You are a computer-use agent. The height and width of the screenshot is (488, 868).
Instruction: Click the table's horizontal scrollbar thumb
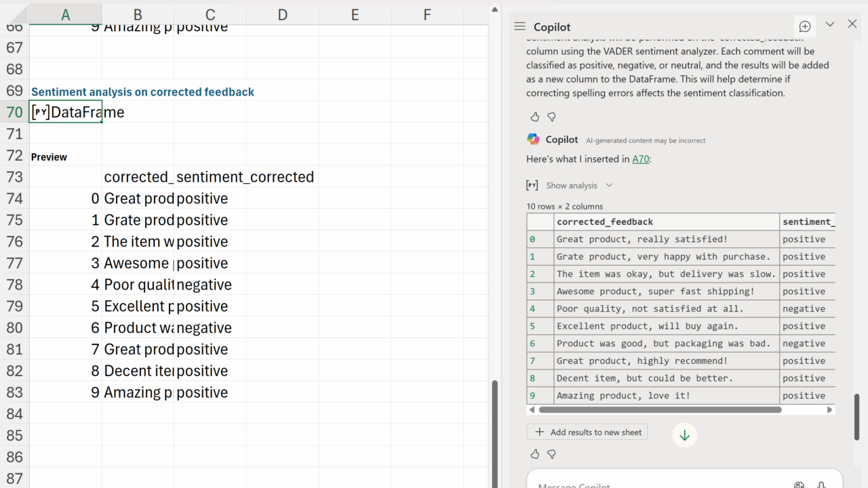(659, 410)
